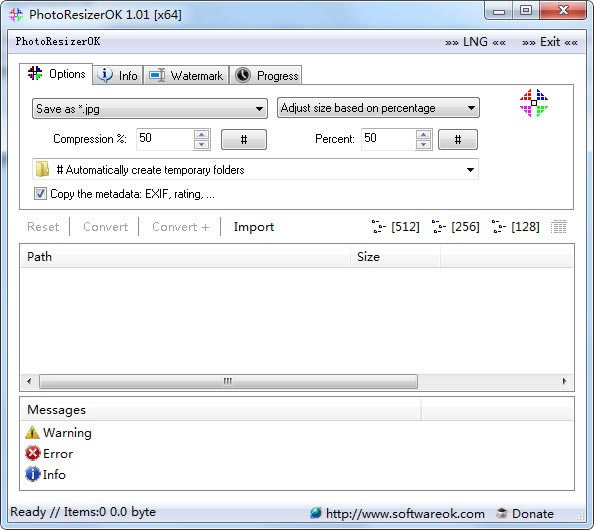This screenshot has width=594, height=530.
Task: Click the horizontal scrollbar thumb in file list
Action: click(228, 381)
